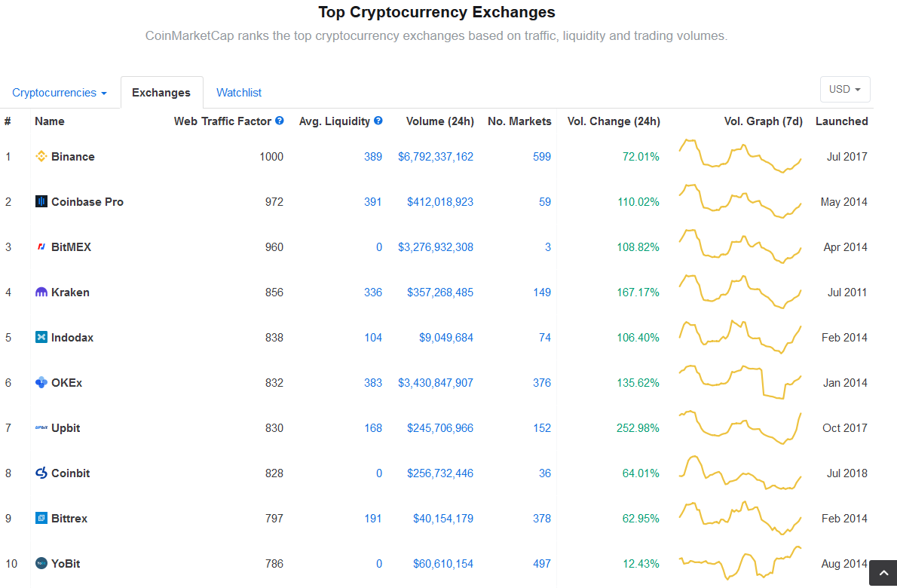Click Bittrex volume $40,154,179
The width and height of the screenshot is (897, 588).
[443, 518]
